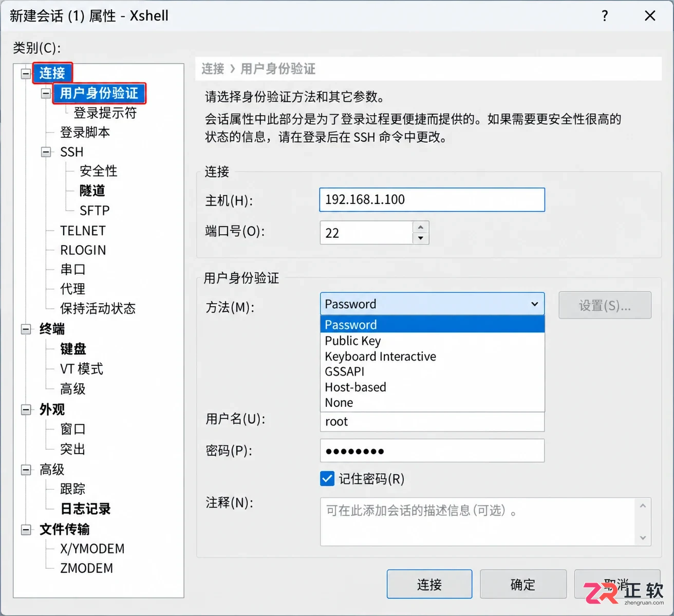Collapse the 高级 category node
Viewport: 674px width, 616px height.
pos(26,470)
